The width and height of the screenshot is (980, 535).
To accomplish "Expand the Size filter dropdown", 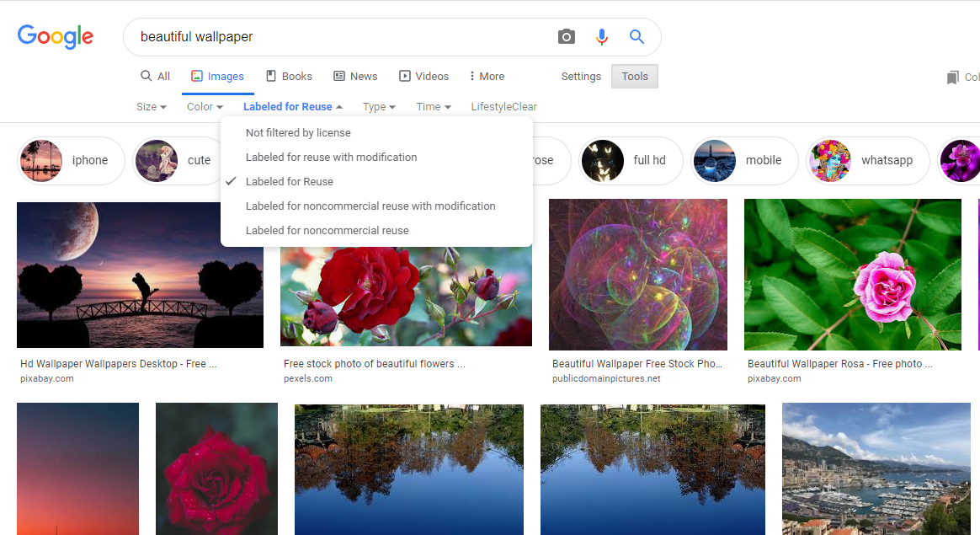I will (x=152, y=107).
